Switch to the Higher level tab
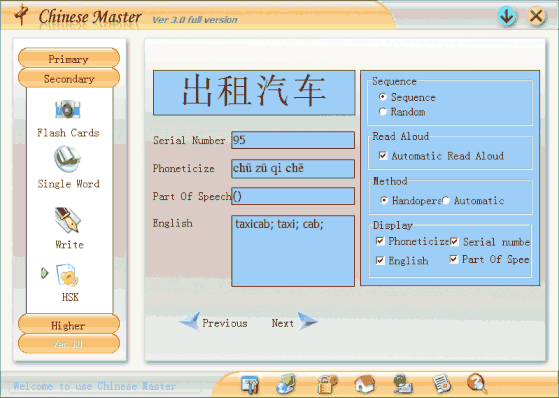559x398 pixels. tap(69, 324)
